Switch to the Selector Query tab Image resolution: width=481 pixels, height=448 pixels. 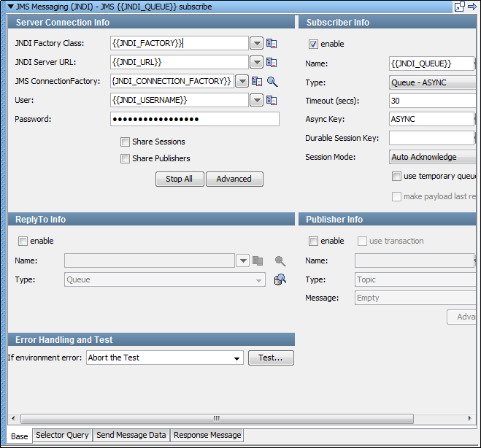(x=62, y=436)
